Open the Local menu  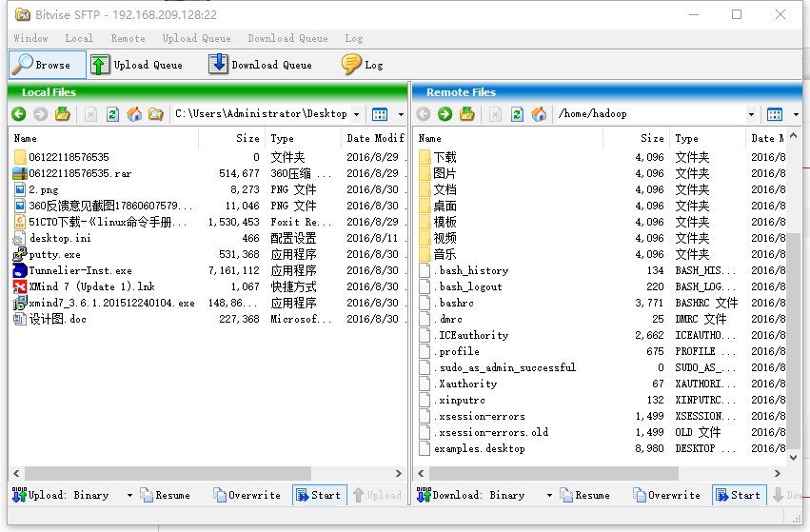[79, 38]
